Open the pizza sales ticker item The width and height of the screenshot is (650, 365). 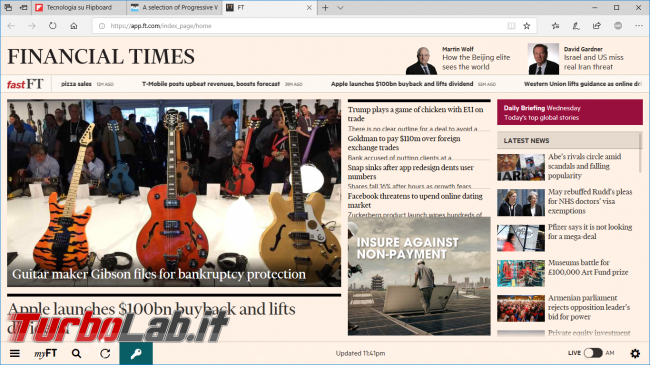pos(76,84)
